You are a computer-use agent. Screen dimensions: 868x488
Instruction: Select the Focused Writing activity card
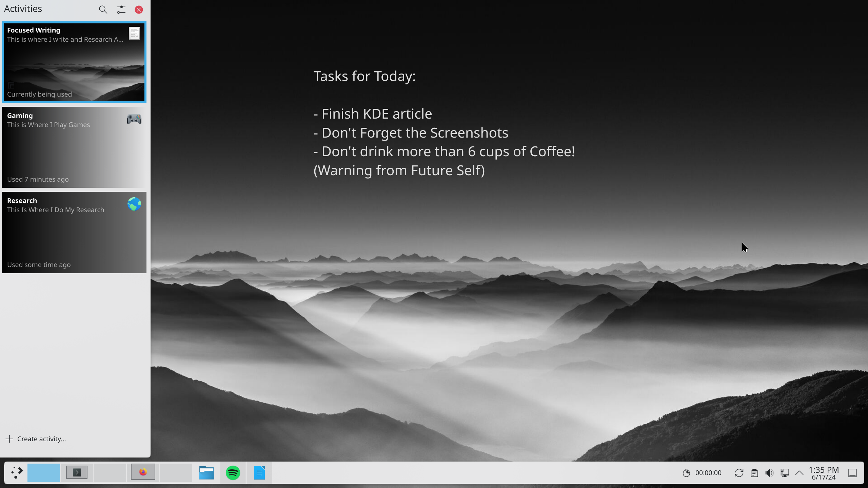(x=74, y=62)
